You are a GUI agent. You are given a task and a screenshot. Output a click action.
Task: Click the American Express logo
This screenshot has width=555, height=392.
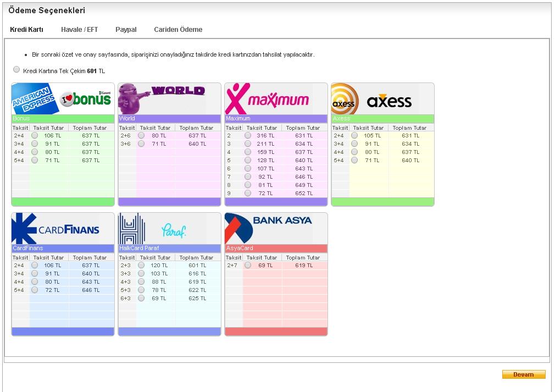pyautogui.click(x=35, y=99)
